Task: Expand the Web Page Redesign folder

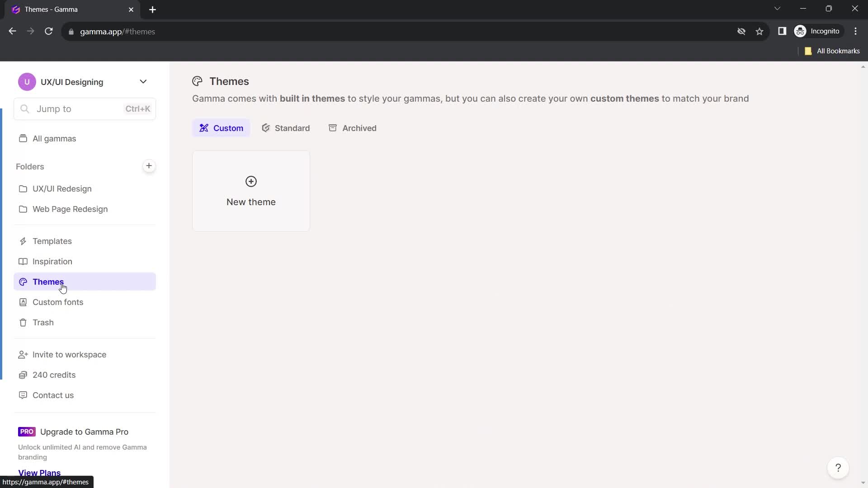Action: [x=70, y=209]
